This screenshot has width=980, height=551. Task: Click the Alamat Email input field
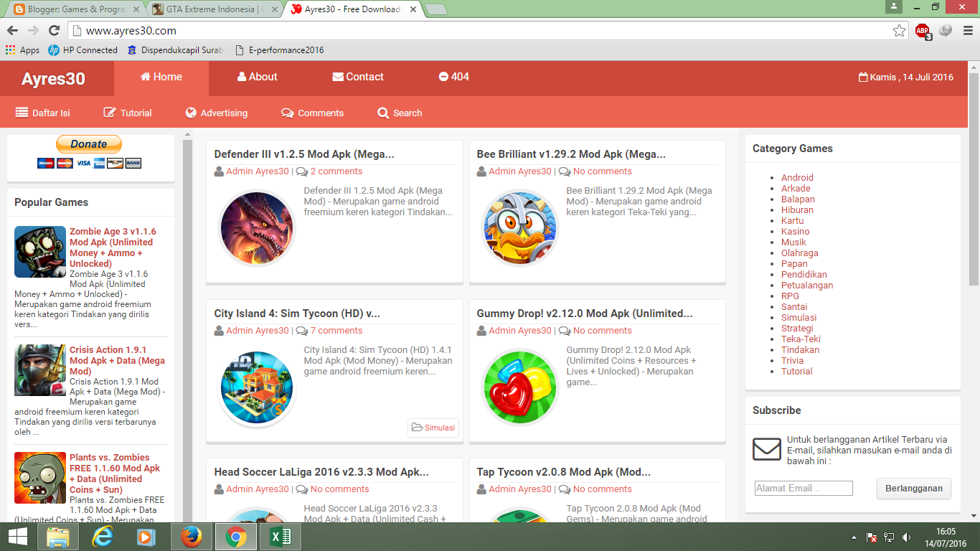click(804, 489)
